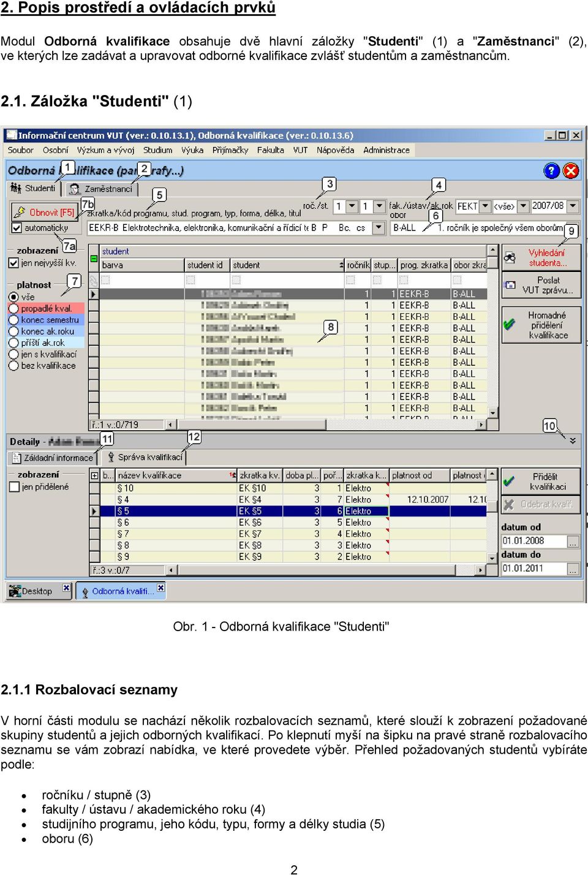Viewport: 588px width, 875px height.
Task: Click the Obnovit [F5] button
Action: click(x=44, y=212)
